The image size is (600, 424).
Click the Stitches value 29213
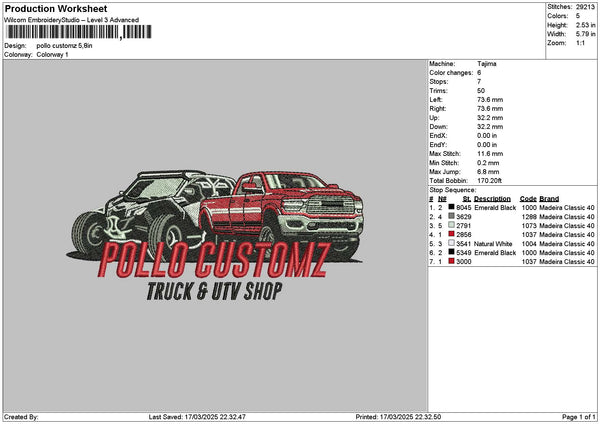click(x=585, y=7)
